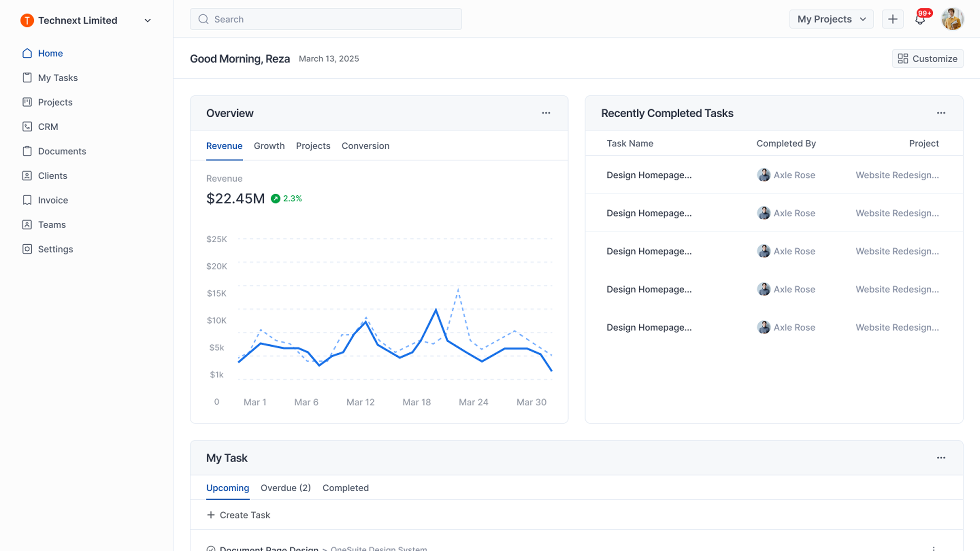Open the Projects section icon
Screen dimensions: 980x551
coord(27,102)
